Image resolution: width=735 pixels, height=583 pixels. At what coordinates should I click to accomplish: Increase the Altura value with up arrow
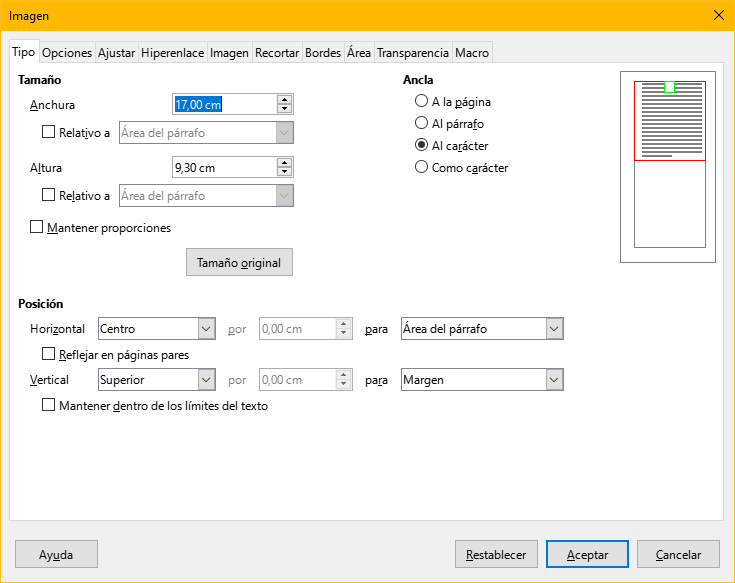coord(285,162)
